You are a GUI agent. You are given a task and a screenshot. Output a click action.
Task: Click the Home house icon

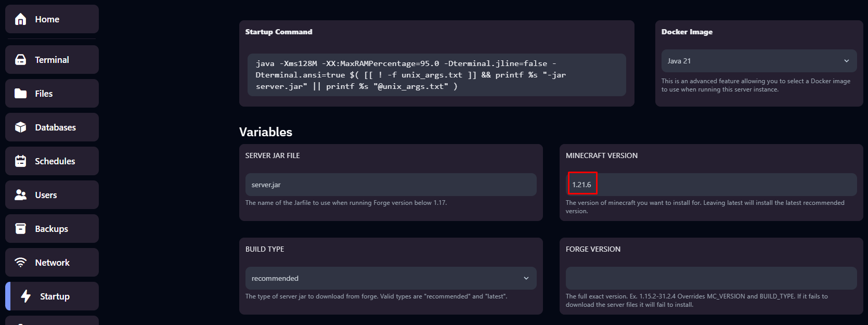21,19
